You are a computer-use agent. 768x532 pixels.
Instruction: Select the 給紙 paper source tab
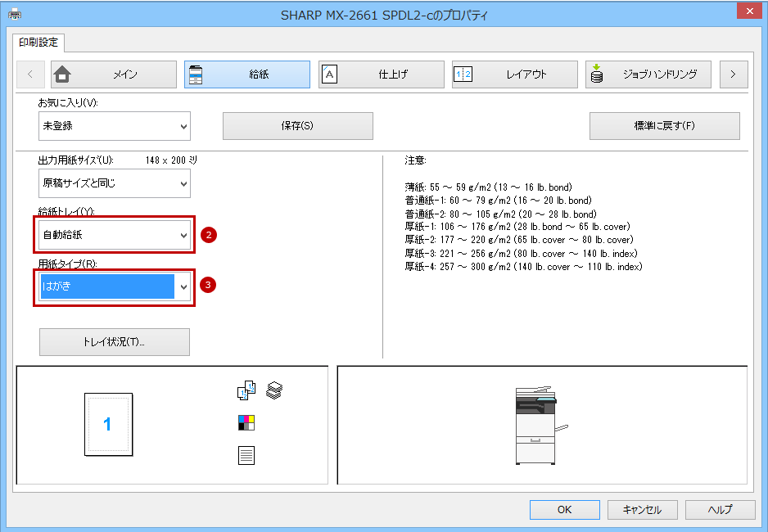point(247,74)
